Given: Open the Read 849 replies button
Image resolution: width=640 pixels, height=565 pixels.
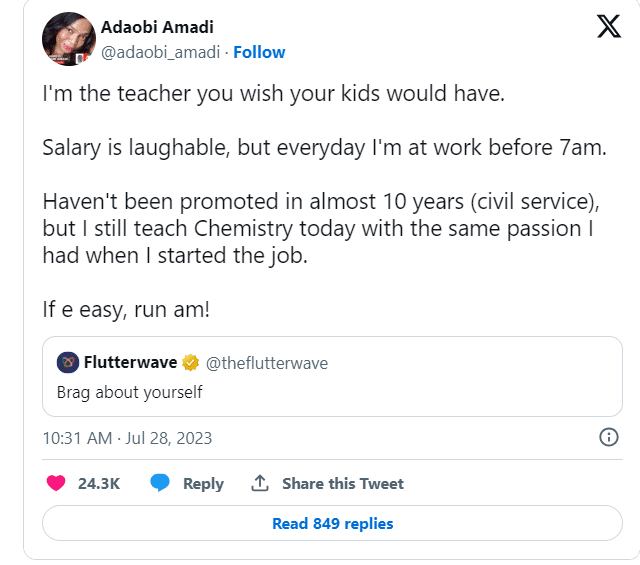Looking at the screenshot, I should 332,523.
